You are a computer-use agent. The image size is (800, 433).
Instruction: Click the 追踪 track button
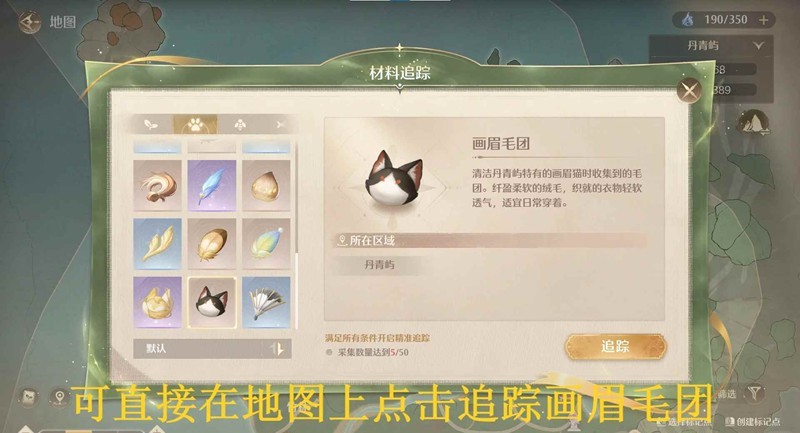point(615,347)
